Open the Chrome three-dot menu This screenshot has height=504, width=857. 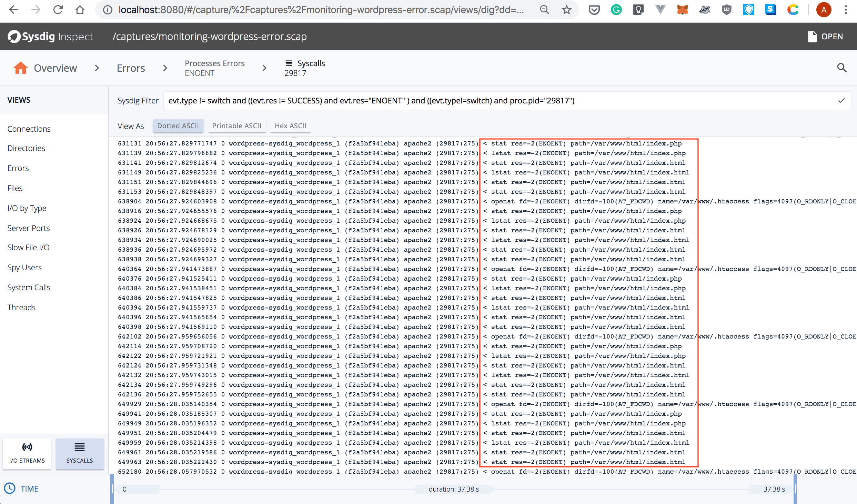coord(846,10)
